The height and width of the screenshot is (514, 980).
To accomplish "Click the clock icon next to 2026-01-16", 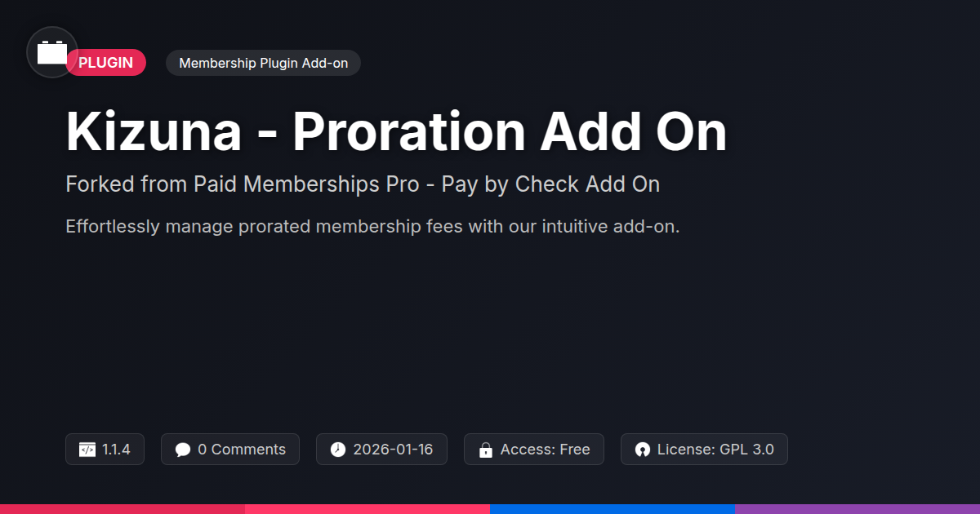I will pos(338,450).
